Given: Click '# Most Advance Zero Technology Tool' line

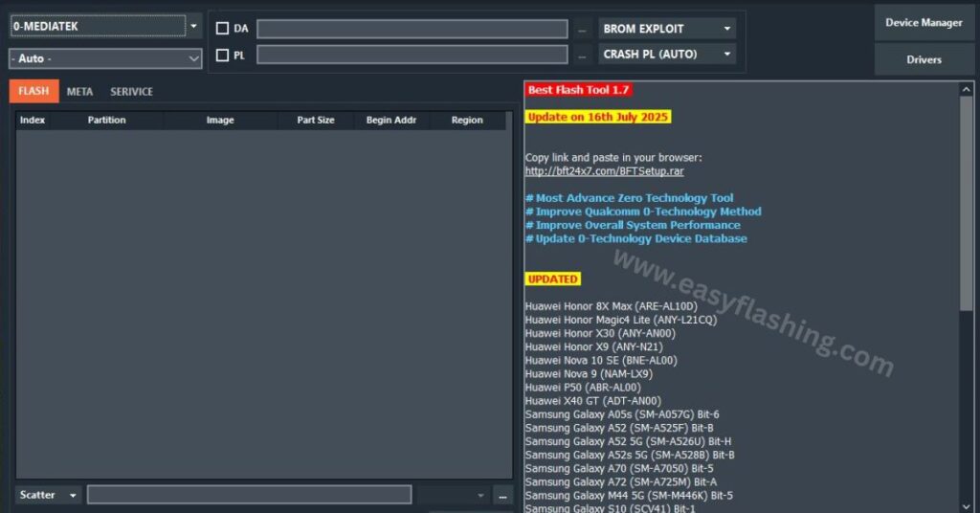Looking at the screenshot, I should pyautogui.click(x=630, y=198).
